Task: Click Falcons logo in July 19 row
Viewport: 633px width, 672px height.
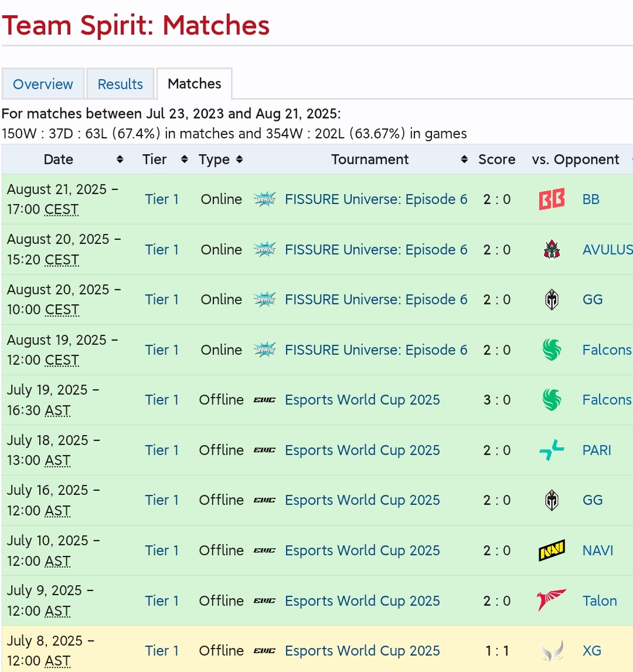Action: click(552, 400)
